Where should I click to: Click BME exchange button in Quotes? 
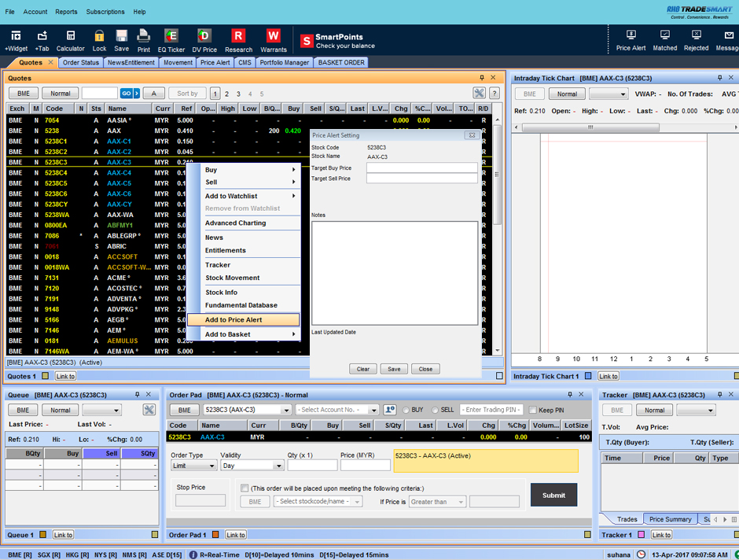[24, 94]
